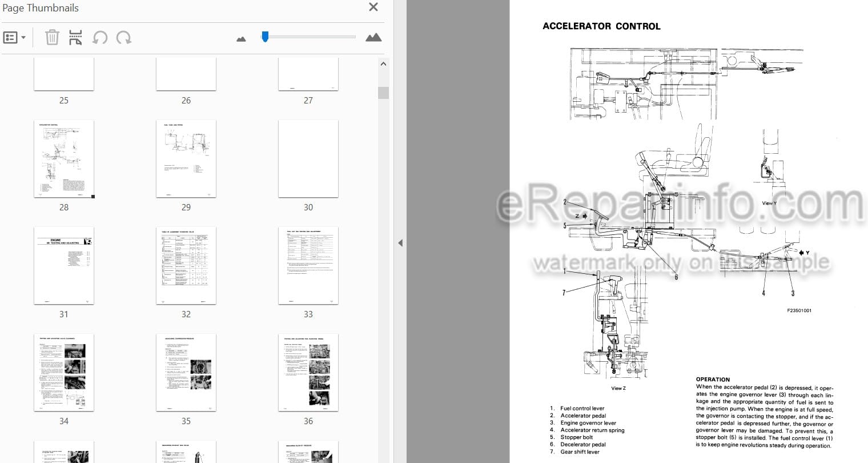Click the insert page break icon

click(75, 38)
